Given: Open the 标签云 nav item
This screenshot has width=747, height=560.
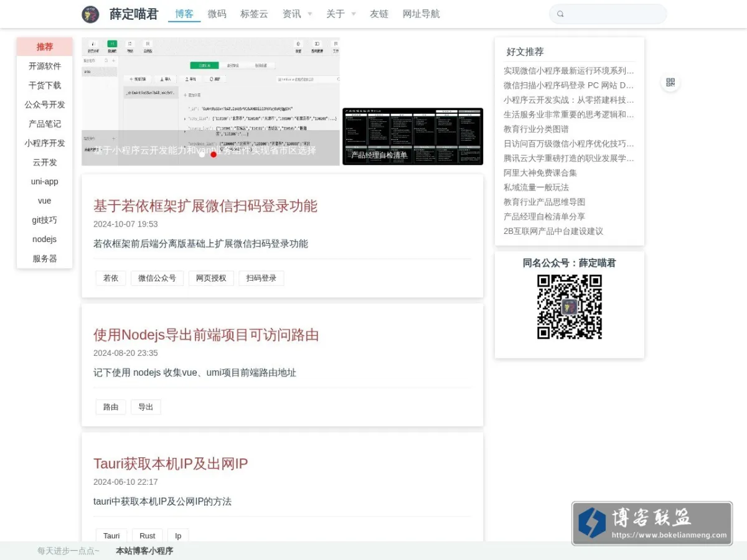Looking at the screenshot, I should (254, 14).
